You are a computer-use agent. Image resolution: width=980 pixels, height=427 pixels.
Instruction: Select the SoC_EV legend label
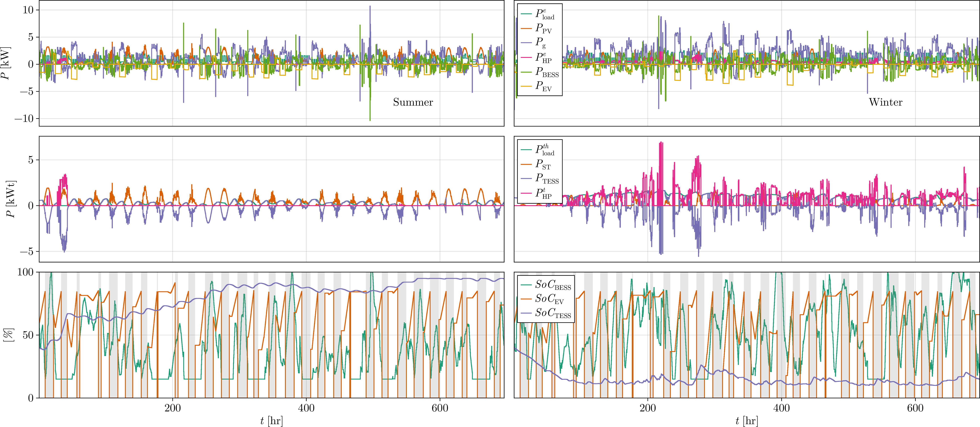[x=549, y=299]
